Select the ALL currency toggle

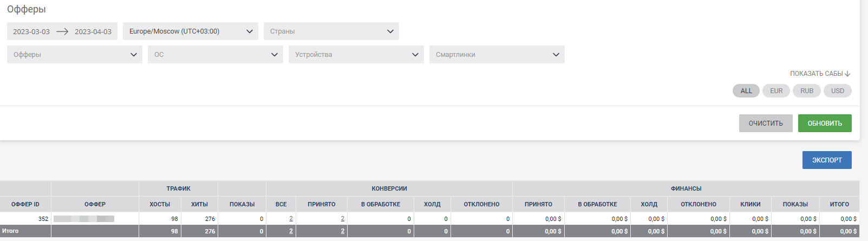(x=746, y=91)
